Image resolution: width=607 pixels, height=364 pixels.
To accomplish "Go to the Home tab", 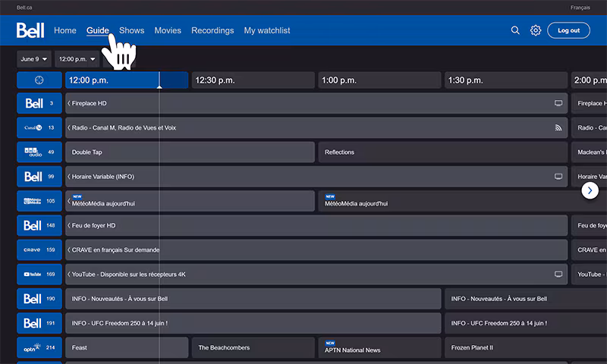I will pyautogui.click(x=65, y=30).
